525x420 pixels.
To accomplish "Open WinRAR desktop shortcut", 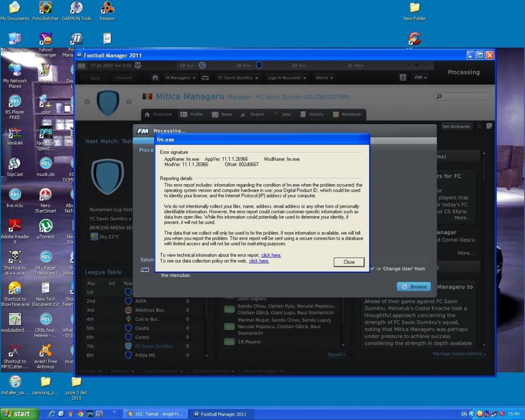I will coord(15,136).
